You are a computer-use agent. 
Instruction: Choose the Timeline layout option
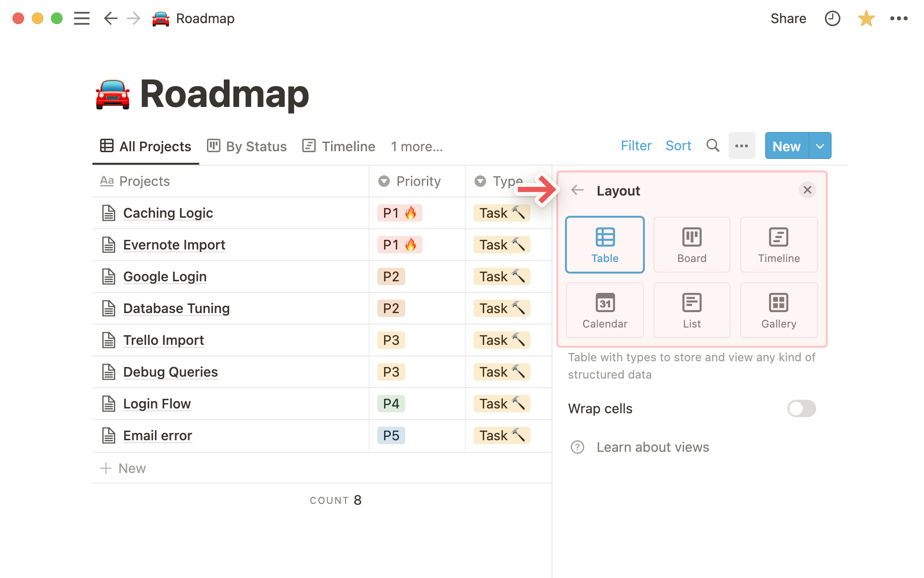click(778, 245)
